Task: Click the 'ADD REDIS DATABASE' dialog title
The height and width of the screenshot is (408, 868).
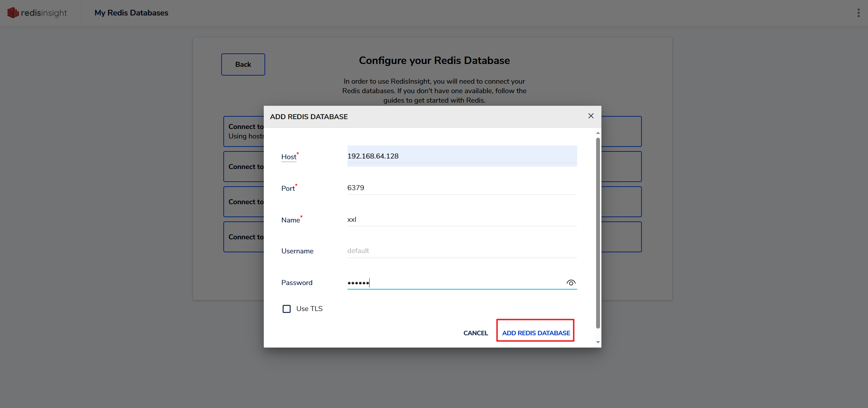Action: tap(309, 117)
